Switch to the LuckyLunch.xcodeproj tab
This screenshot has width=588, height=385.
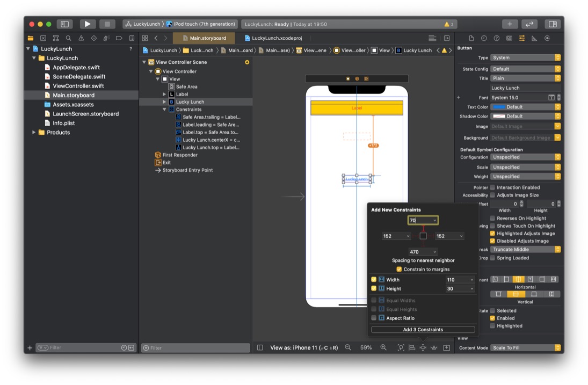(273, 38)
